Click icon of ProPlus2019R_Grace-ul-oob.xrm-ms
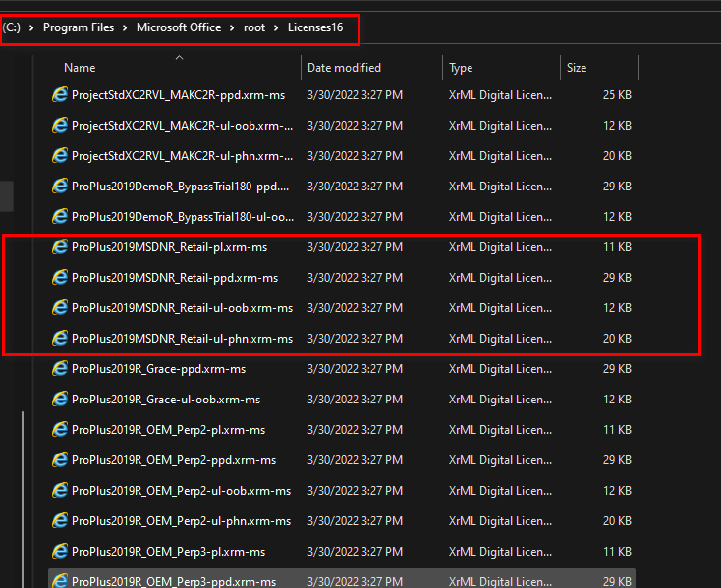This screenshot has width=721, height=588. tap(60, 400)
